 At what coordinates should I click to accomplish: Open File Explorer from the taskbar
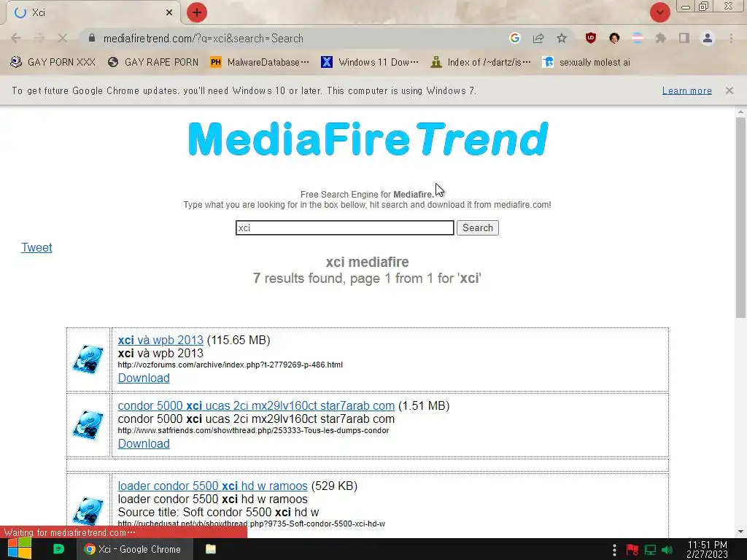(211, 549)
